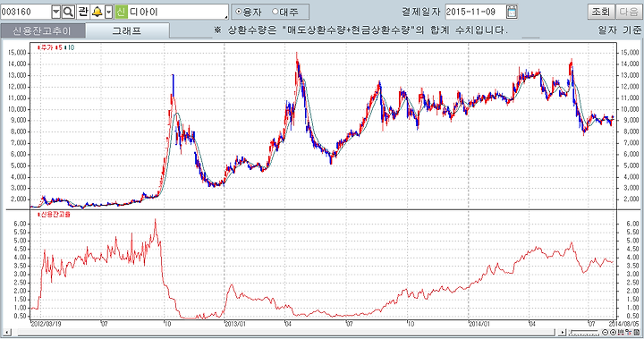The width and height of the screenshot is (644, 339).
Task: Click the stock name field 디아이
Action: (x=178, y=12)
